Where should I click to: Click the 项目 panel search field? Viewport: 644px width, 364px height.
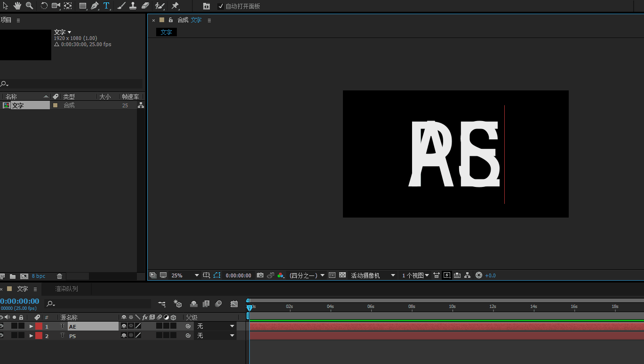coord(71,84)
